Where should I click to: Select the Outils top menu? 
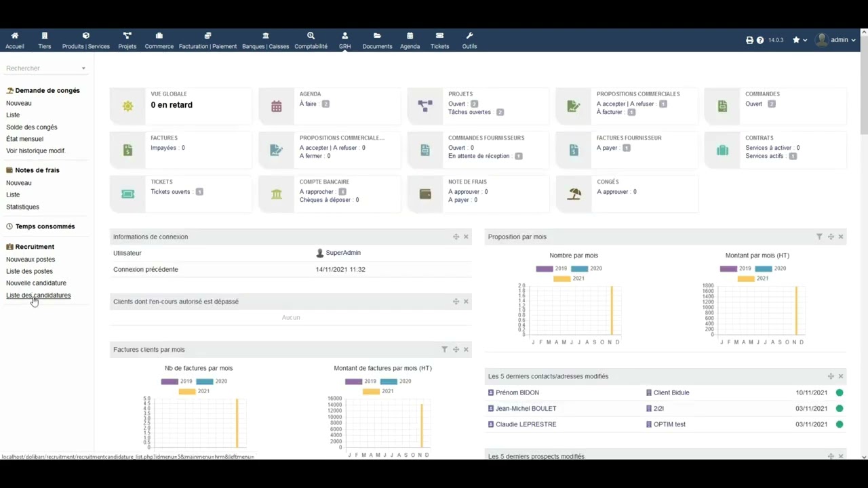tap(469, 41)
